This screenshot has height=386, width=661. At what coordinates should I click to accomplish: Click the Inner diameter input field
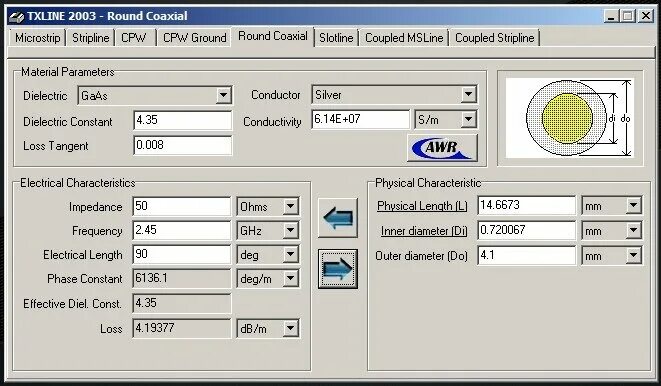tap(527, 230)
